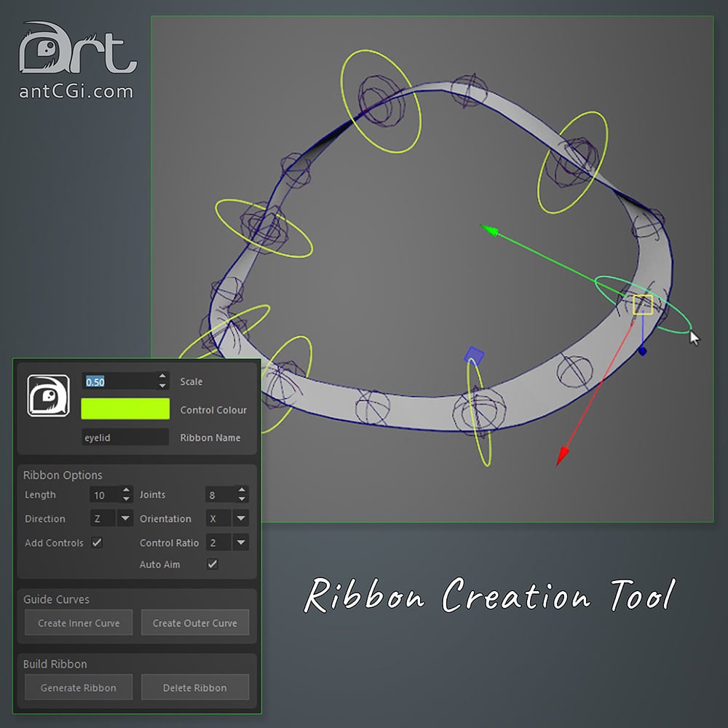This screenshot has width=728, height=728.
Task: Click the red X-axis arrow of the manipulator
Action: (562, 455)
